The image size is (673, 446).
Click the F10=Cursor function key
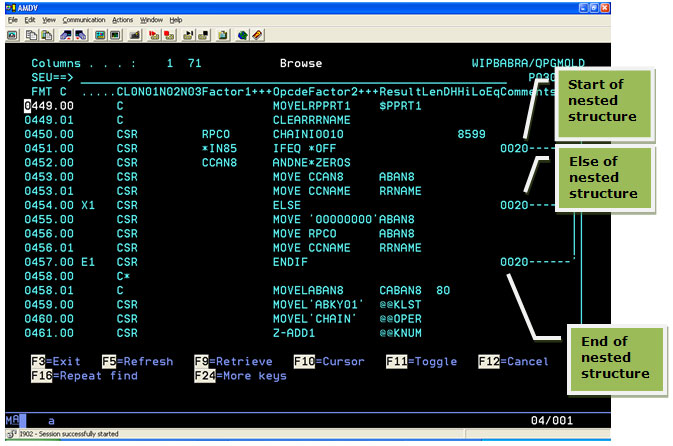pyautogui.click(x=329, y=361)
